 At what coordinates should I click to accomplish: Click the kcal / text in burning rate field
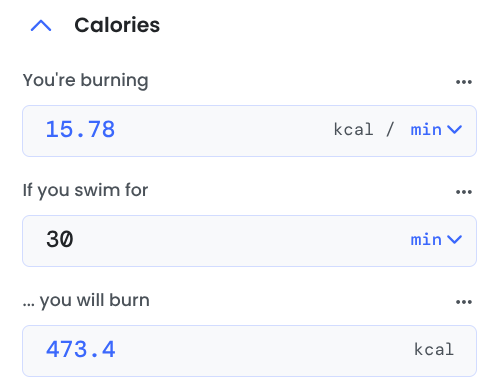click(364, 129)
